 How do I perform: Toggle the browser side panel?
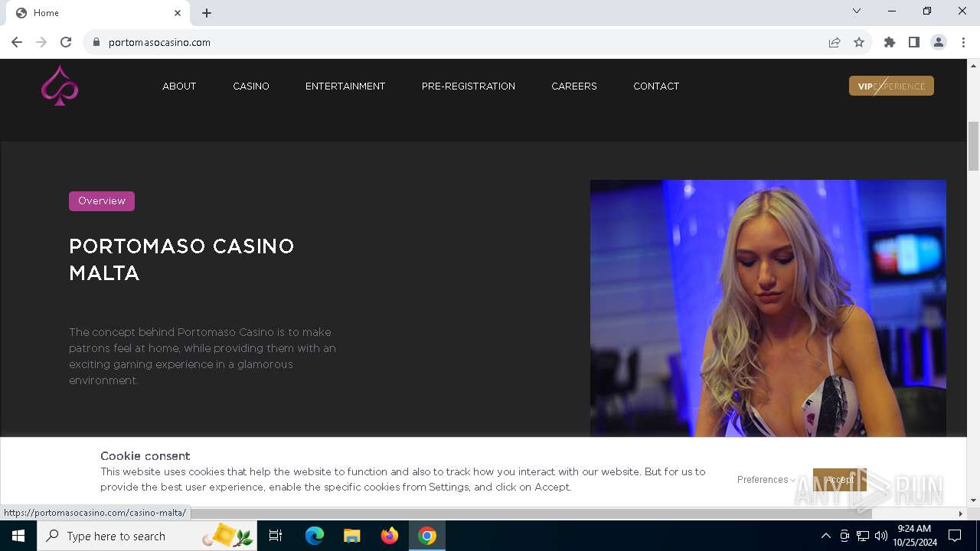point(914,42)
